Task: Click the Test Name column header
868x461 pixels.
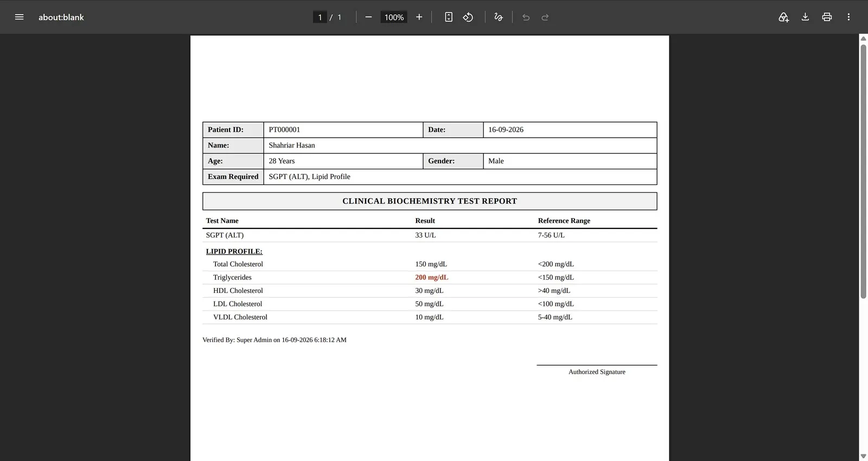Action: click(x=222, y=221)
